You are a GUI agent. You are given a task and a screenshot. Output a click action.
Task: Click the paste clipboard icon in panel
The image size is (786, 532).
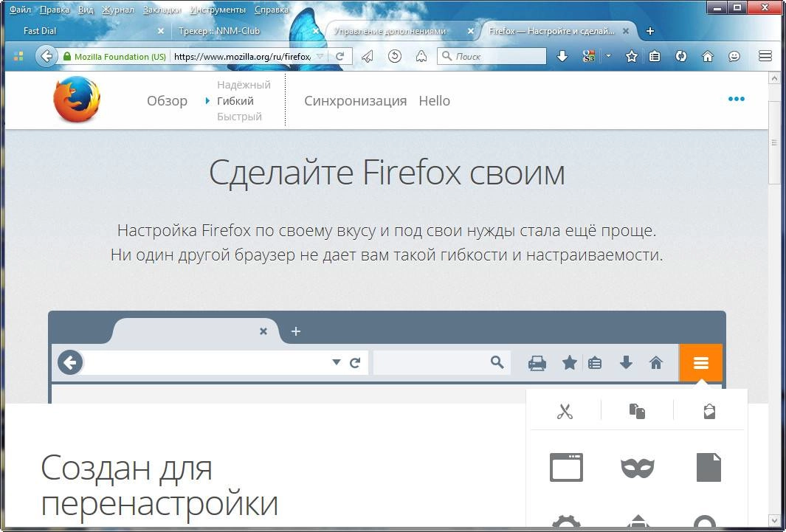coord(709,411)
